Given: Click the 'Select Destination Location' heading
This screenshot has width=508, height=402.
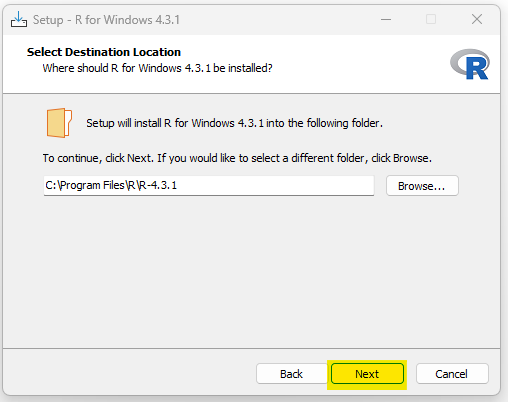Looking at the screenshot, I should tap(104, 52).
